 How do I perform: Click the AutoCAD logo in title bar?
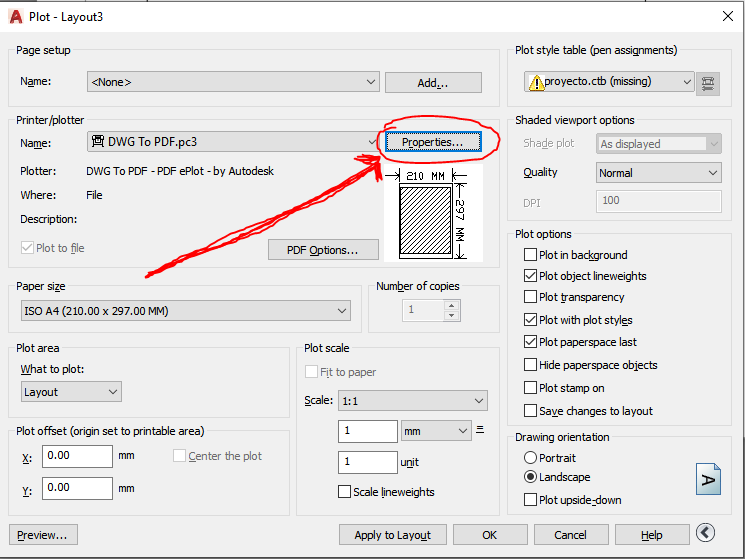point(16,17)
